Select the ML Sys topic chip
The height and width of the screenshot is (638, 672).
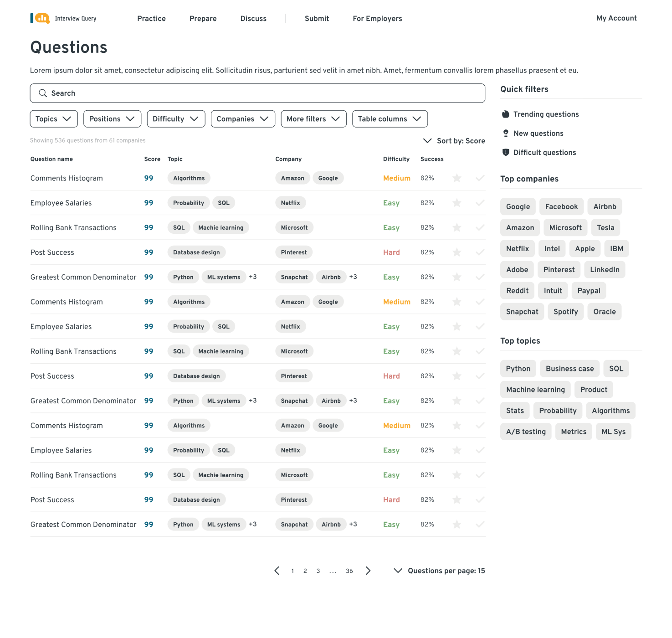613,432
